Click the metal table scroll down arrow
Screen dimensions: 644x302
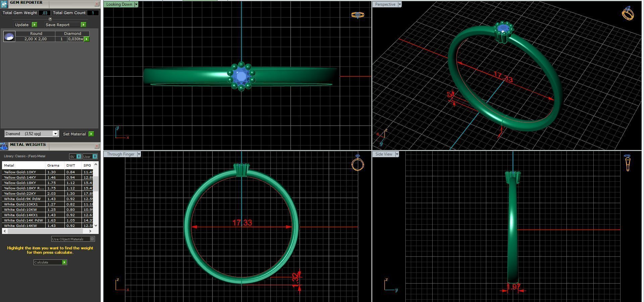(x=96, y=225)
